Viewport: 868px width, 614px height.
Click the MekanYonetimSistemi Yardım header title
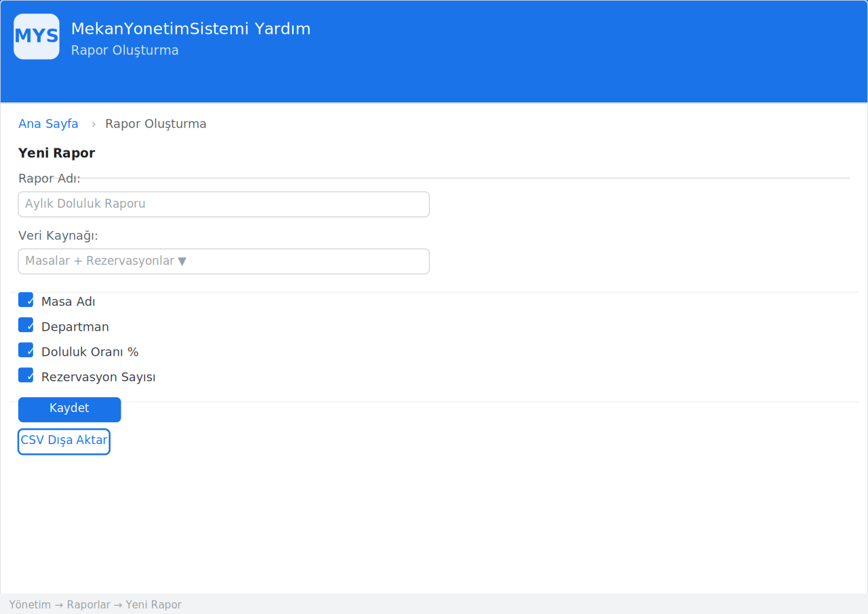pyautogui.click(x=191, y=29)
